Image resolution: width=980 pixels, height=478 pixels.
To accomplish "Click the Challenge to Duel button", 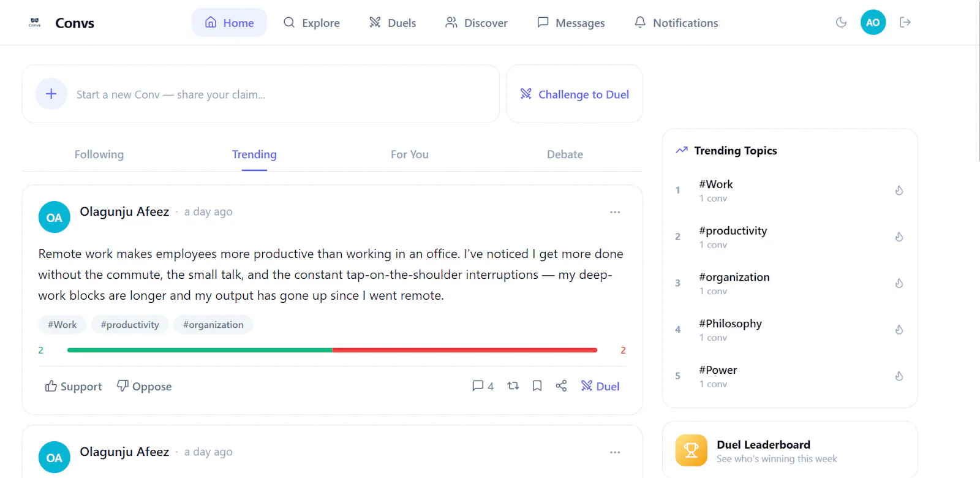I will (575, 94).
